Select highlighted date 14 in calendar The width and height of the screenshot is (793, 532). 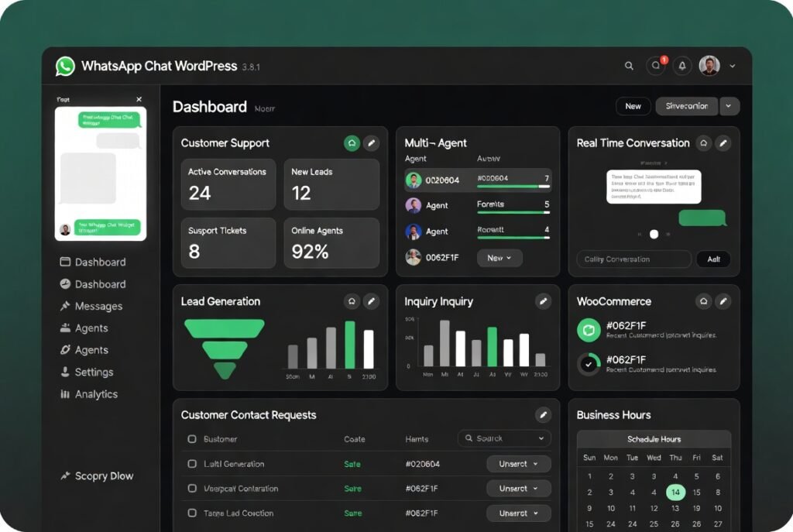coord(675,492)
